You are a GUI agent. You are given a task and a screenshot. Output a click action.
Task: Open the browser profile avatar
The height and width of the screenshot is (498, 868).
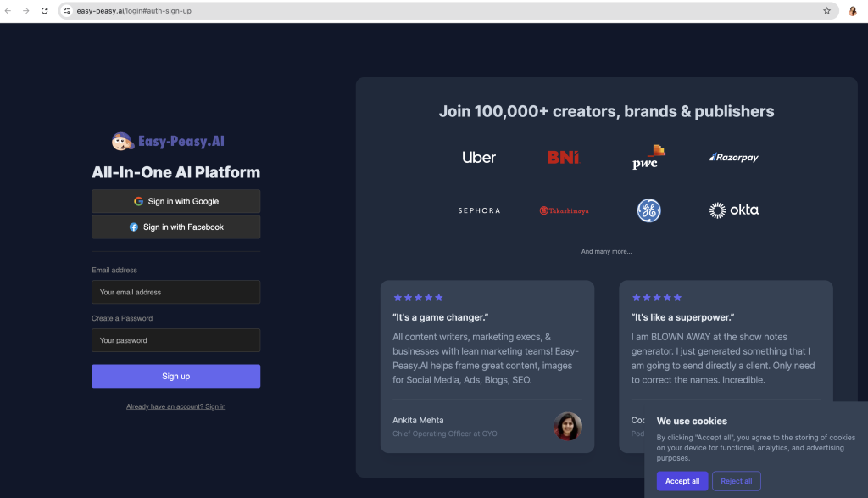coord(853,11)
